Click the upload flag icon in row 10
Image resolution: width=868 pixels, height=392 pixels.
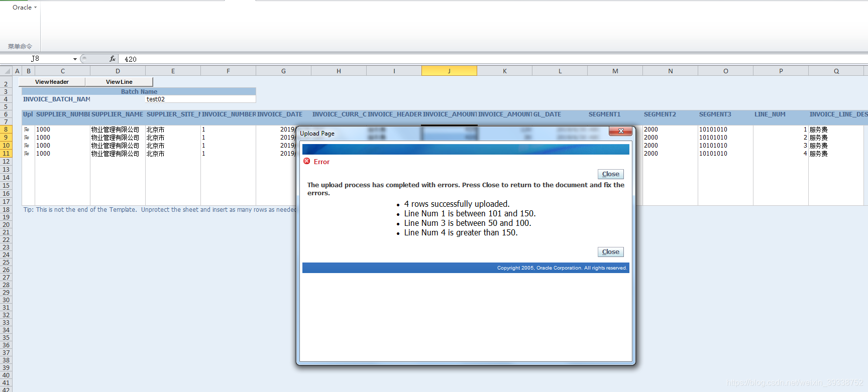[x=27, y=146]
